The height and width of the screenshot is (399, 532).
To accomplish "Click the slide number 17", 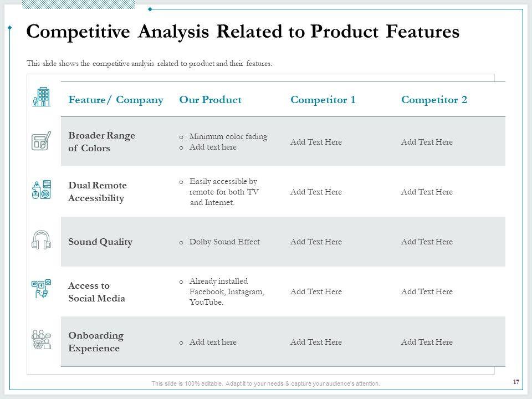I will pos(516,382).
